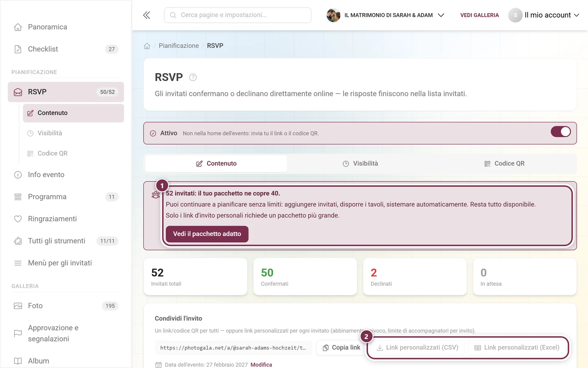Click the account avatar circle

(515, 15)
